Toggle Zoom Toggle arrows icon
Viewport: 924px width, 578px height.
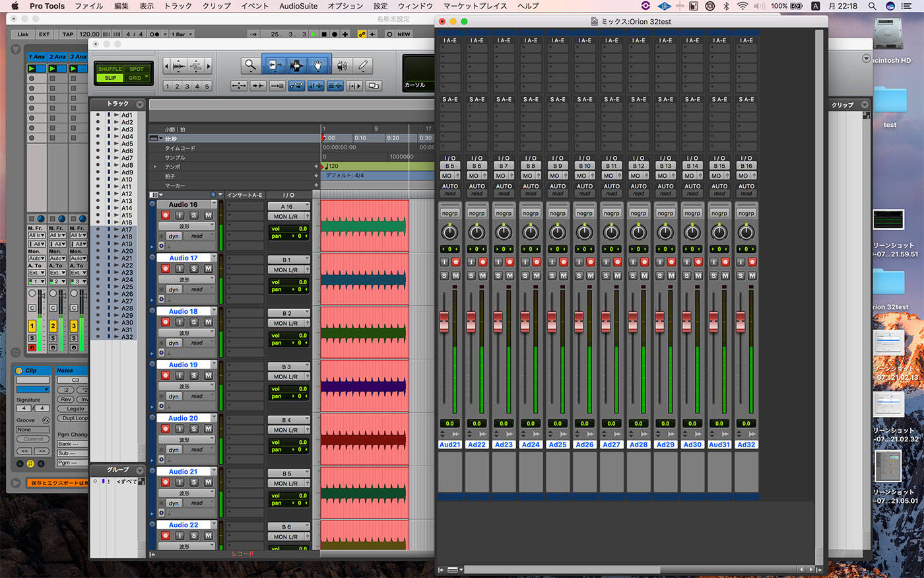coord(239,86)
